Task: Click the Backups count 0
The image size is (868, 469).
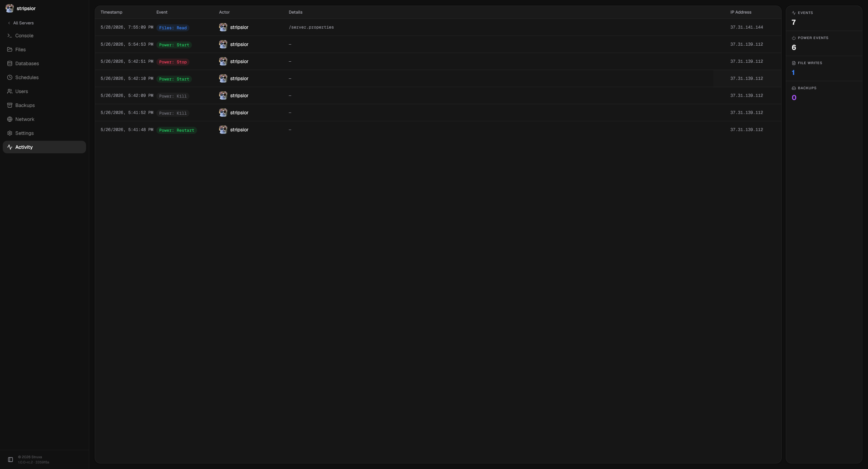Action: (x=794, y=98)
